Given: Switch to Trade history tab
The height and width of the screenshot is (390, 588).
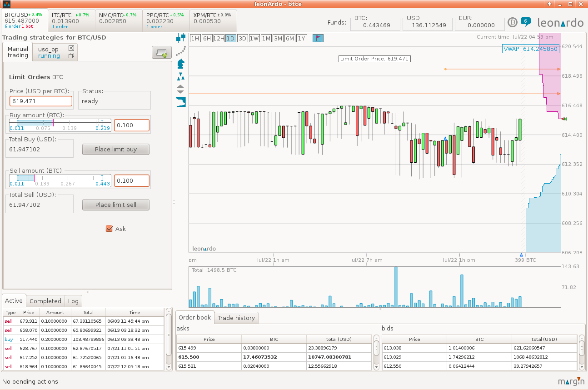Looking at the screenshot, I should click(236, 318).
